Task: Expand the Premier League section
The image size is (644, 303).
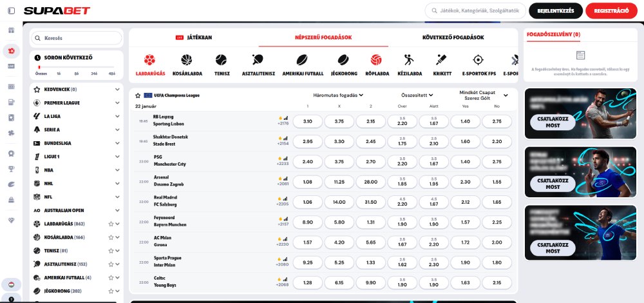Action: (117, 103)
